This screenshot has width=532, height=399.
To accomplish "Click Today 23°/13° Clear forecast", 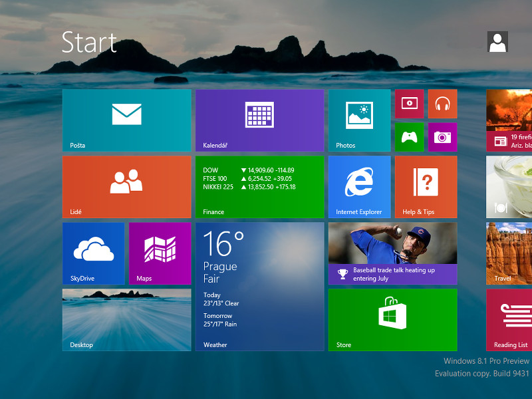I will pos(221,299).
